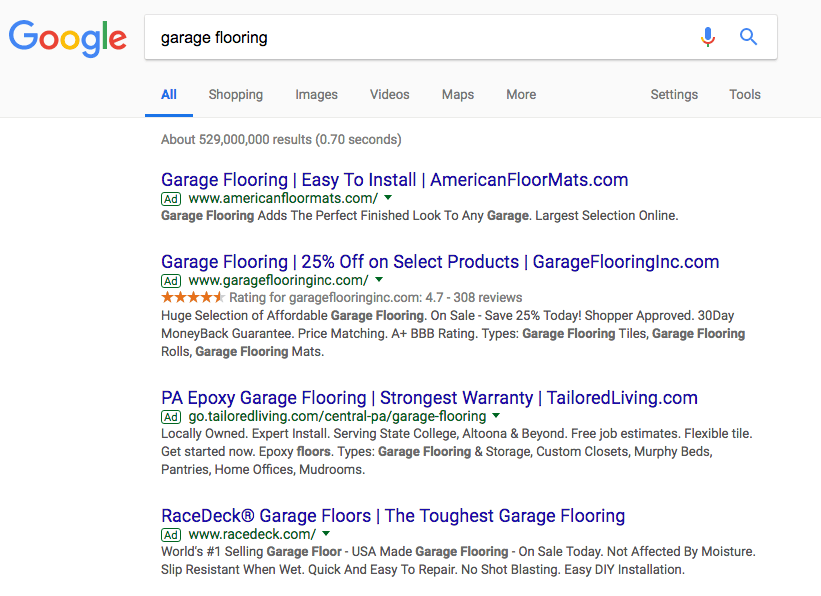Click the 'Locally Owned. Expert Install.' description text

(245, 434)
